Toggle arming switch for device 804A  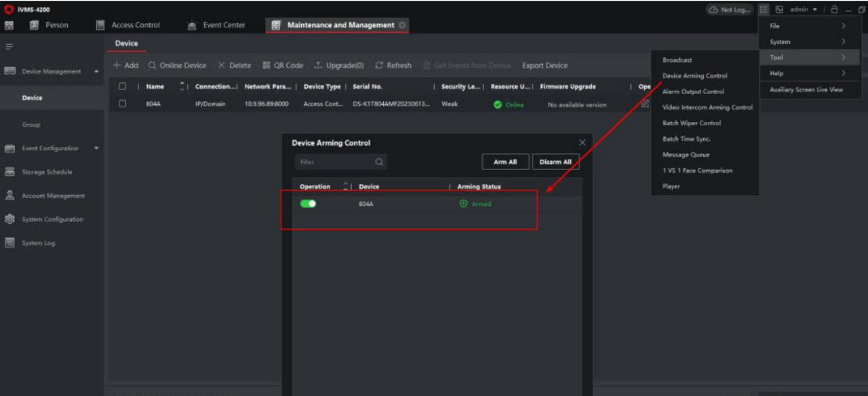(x=308, y=203)
